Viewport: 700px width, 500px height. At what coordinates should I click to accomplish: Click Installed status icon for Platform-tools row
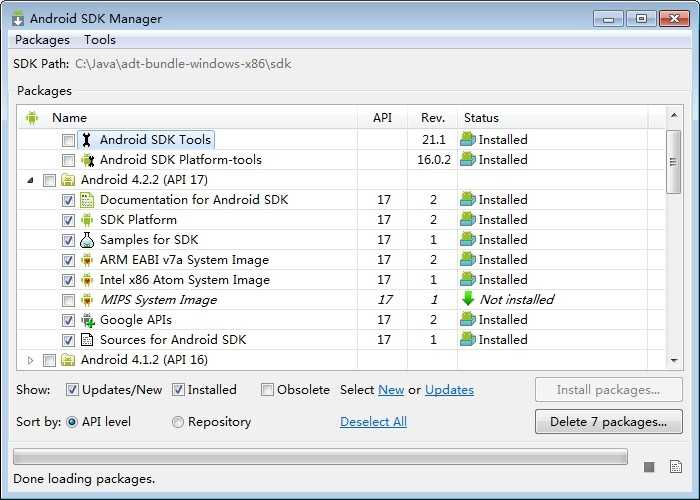coord(468,159)
